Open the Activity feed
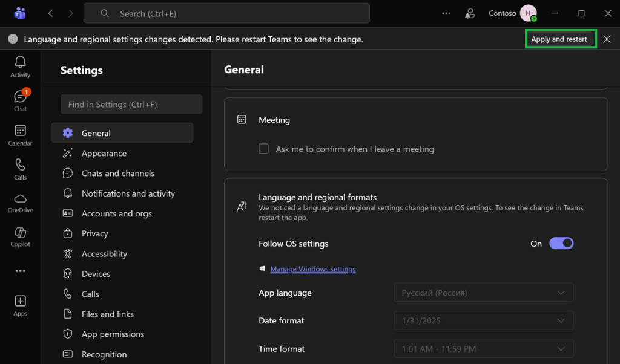 20,67
